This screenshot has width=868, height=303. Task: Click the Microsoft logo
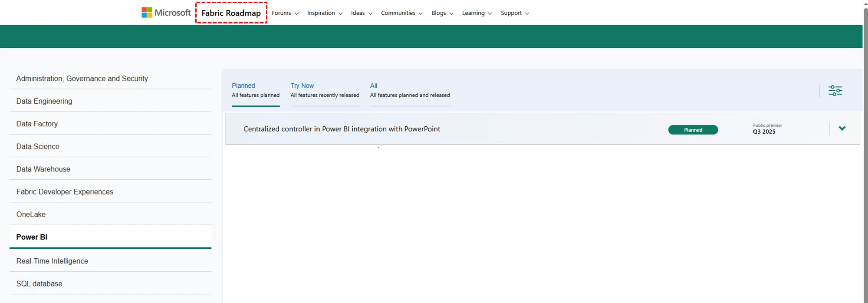(166, 13)
